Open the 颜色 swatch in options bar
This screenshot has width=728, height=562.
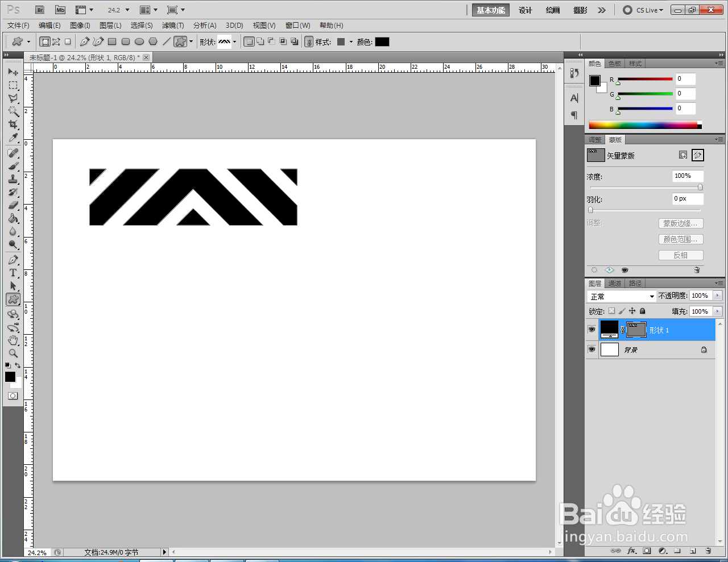(382, 41)
